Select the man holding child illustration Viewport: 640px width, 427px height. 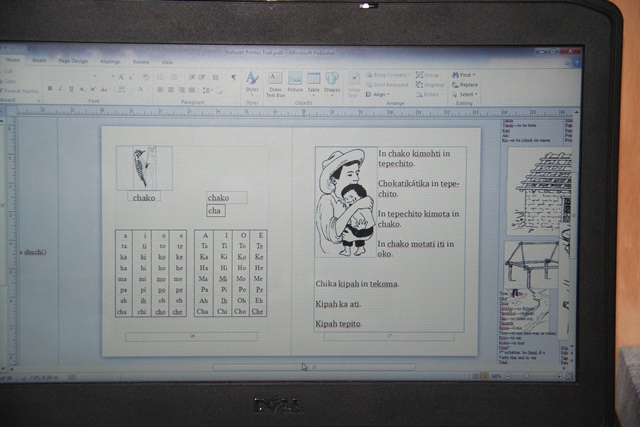point(346,202)
